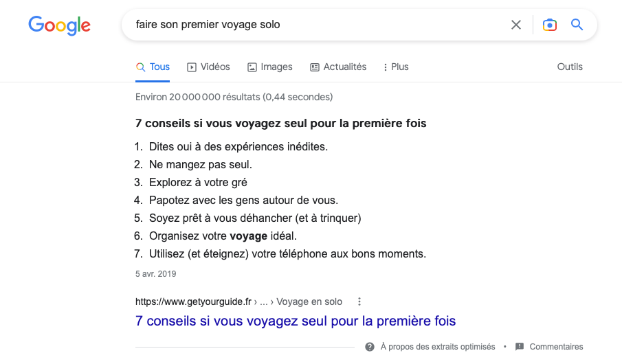This screenshot has height=364, width=622.
Task: Click the blue magnifying glass search icon
Action: pos(577,25)
